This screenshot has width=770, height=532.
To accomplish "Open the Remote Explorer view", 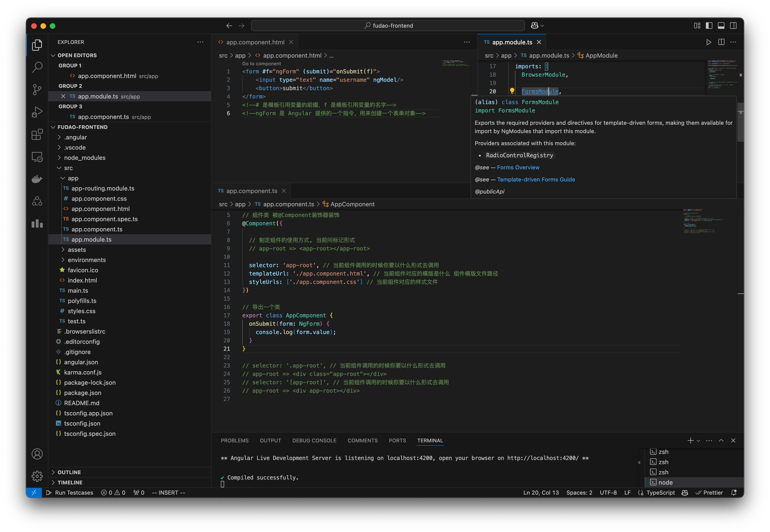I will [x=37, y=157].
